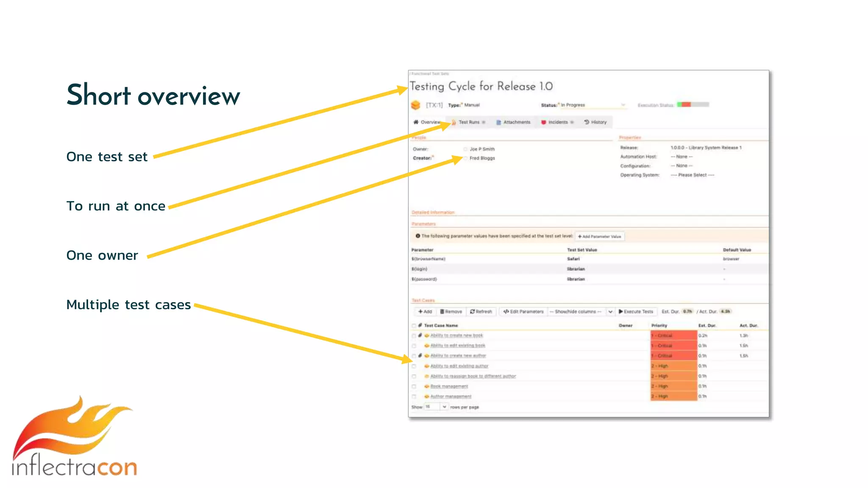Click the Safari test set value
The width and height of the screenshot is (868, 488).
pos(573,259)
